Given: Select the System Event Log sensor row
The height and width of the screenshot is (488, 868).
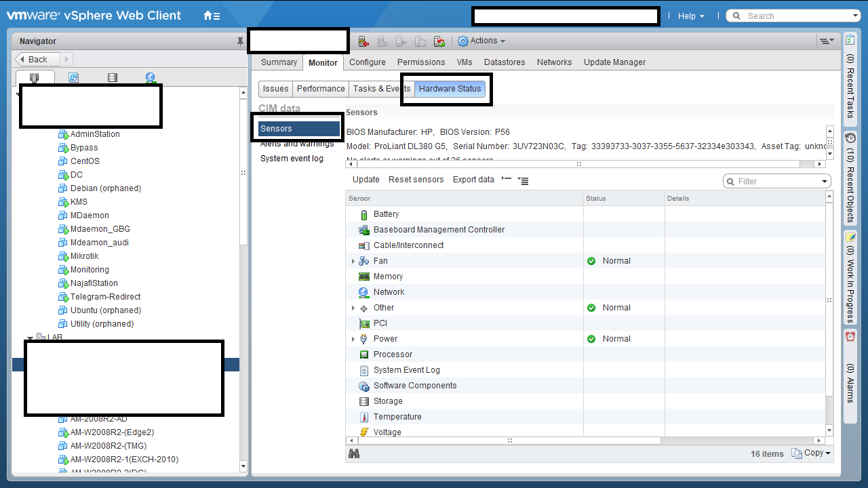Looking at the screenshot, I should pos(586,370).
